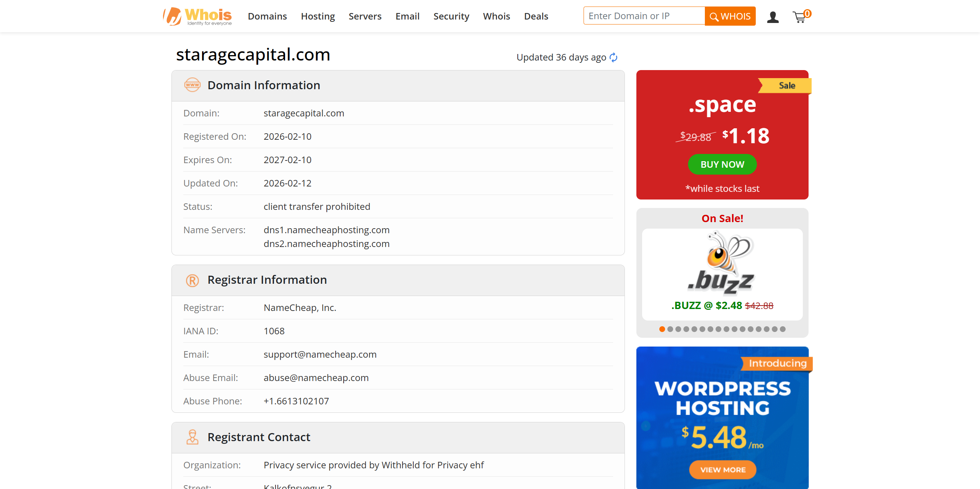
Task: Click the Domain Information heading
Action: [264, 85]
